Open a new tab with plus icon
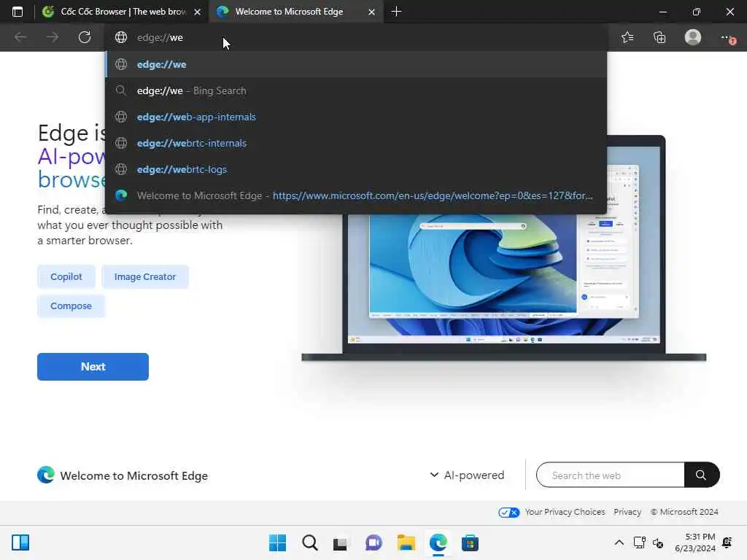Image resolution: width=747 pixels, height=560 pixels. pos(396,12)
